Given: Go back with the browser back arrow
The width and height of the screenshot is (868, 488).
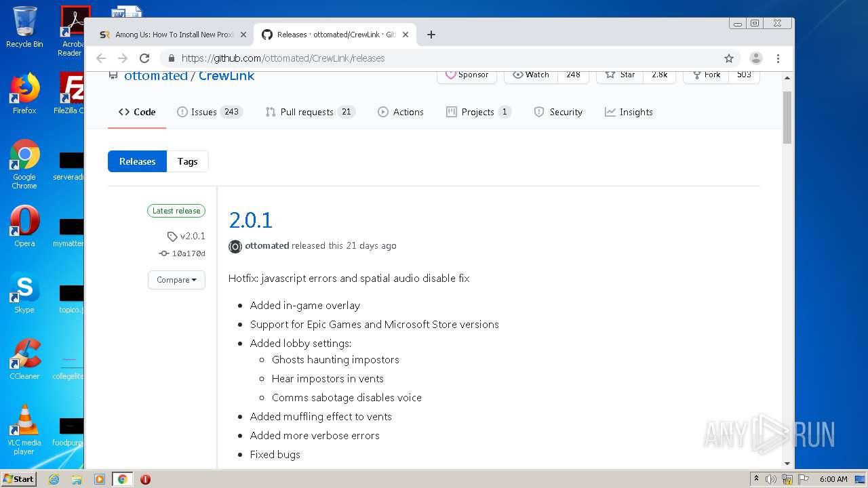Looking at the screenshot, I should pos(101,58).
